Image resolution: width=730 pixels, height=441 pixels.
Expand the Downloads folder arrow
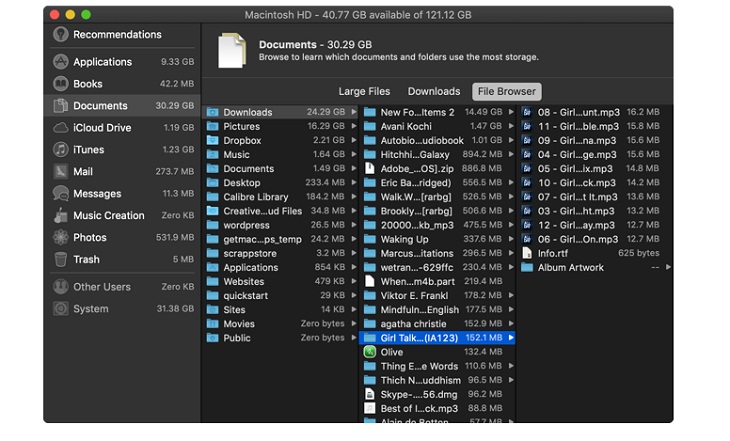(x=354, y=112)
